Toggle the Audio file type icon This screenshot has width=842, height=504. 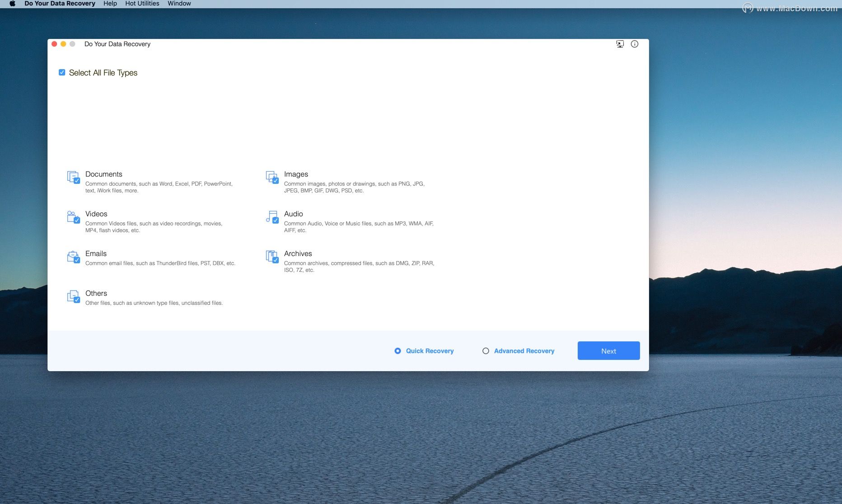click(x=272, y=217)
